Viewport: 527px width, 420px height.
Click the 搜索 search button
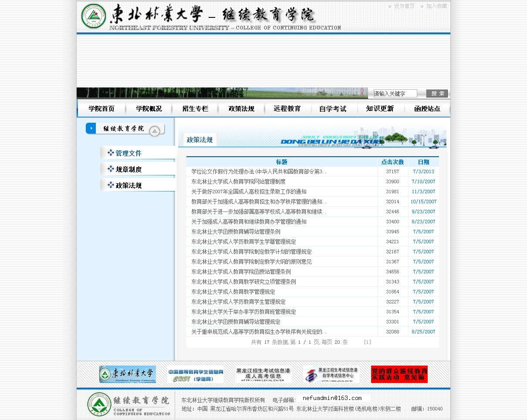point(437,94)
